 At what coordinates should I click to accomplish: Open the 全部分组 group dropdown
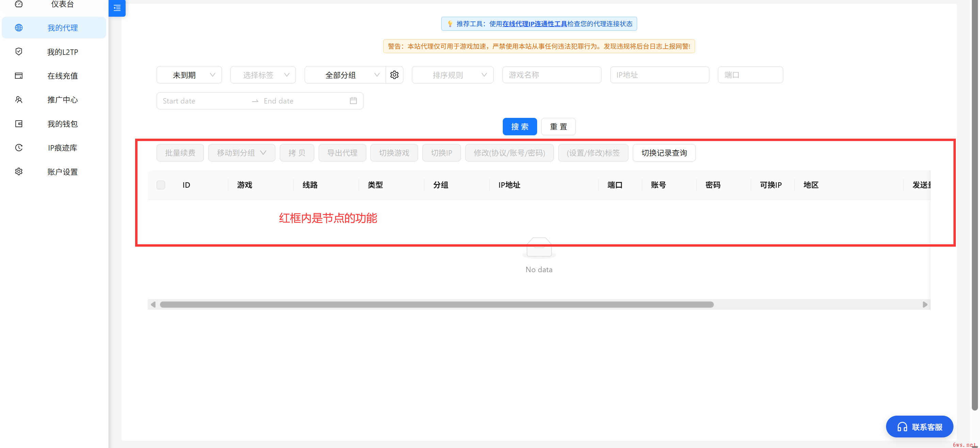[346, 75]
